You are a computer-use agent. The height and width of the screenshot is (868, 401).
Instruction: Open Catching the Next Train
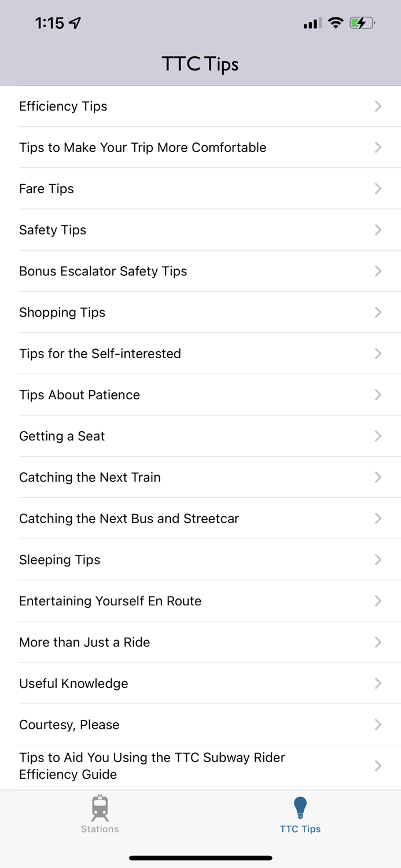[x=200, y=477]
